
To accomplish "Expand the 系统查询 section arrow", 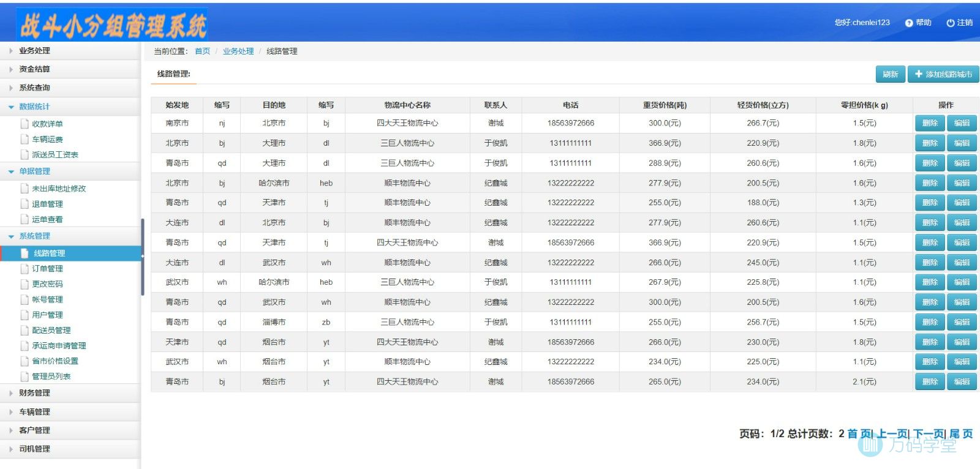I will [x=11, y=88].
